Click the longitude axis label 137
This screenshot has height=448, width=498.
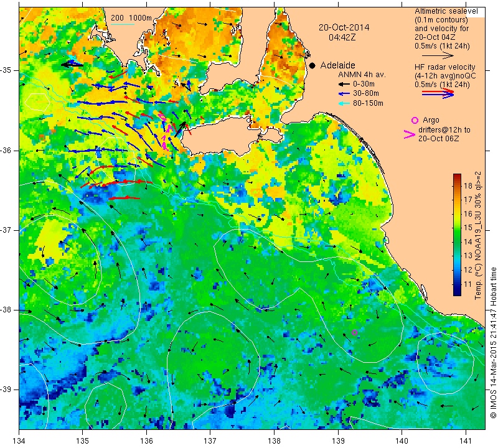click(x=210, y=441)
